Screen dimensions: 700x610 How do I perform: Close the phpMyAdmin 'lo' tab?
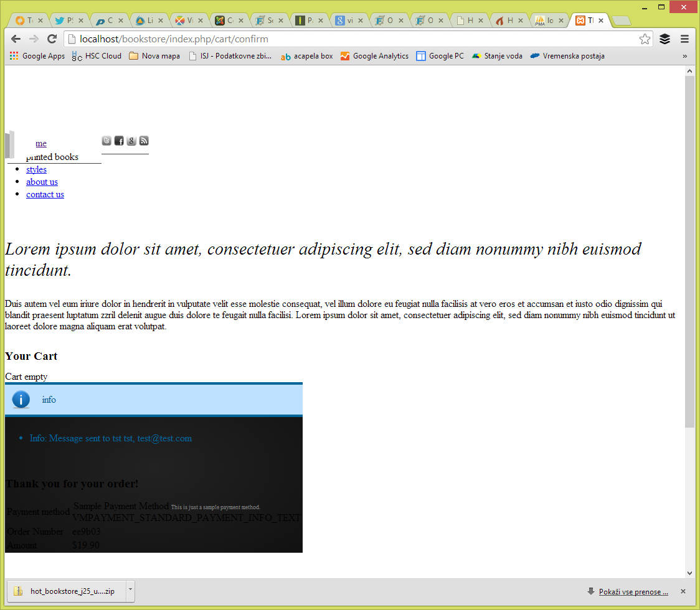[561, 21]
